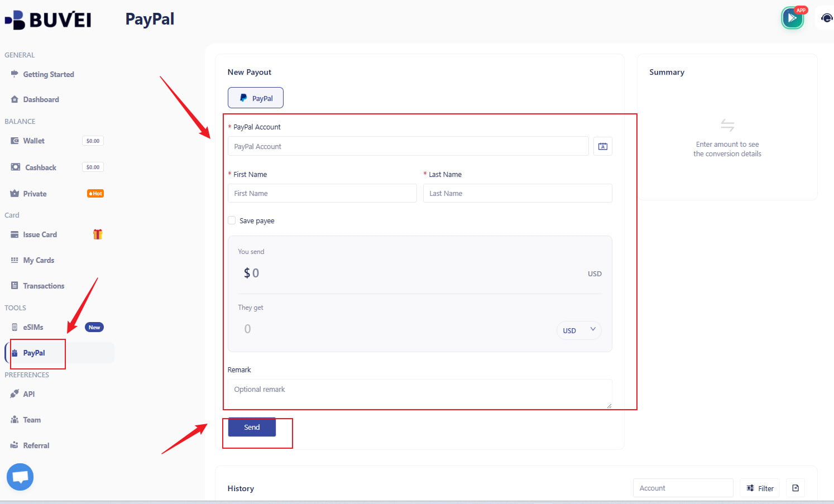Click the Private crown icon

(15, 193)
